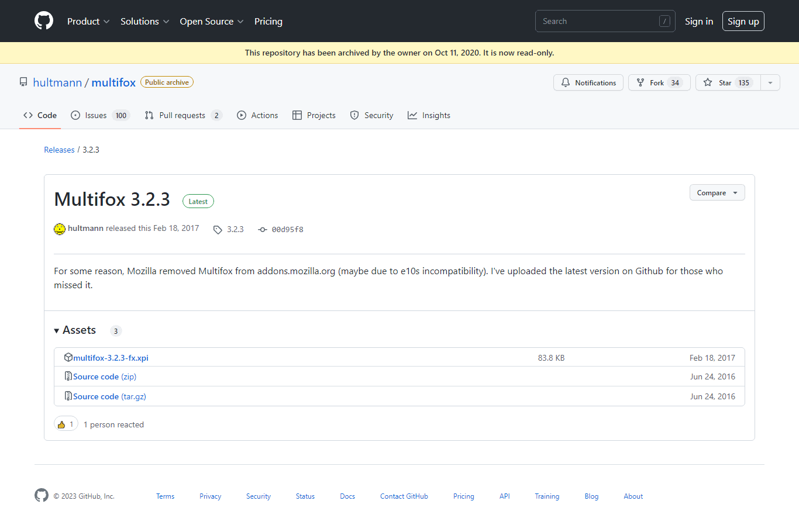This screenshot has height=532, width=799.
Task: Click the slash shortcut icon in Search
Action: click(664, 21)
